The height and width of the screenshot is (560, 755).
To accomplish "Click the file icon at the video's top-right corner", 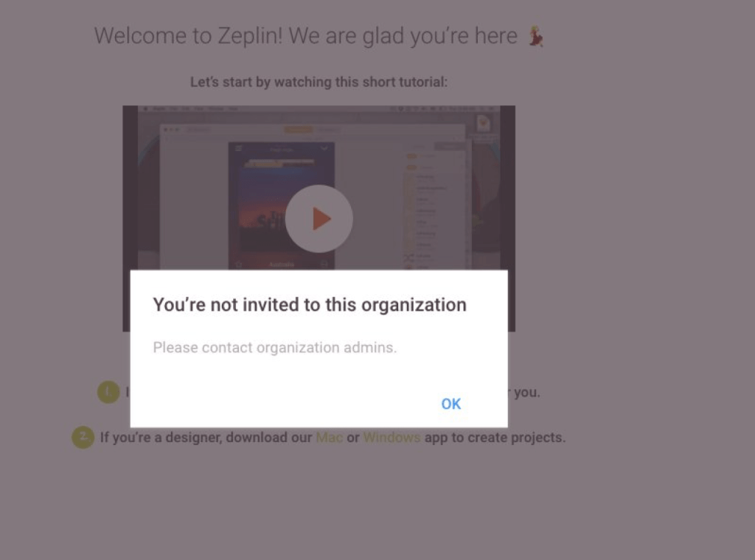I will 484,123.
